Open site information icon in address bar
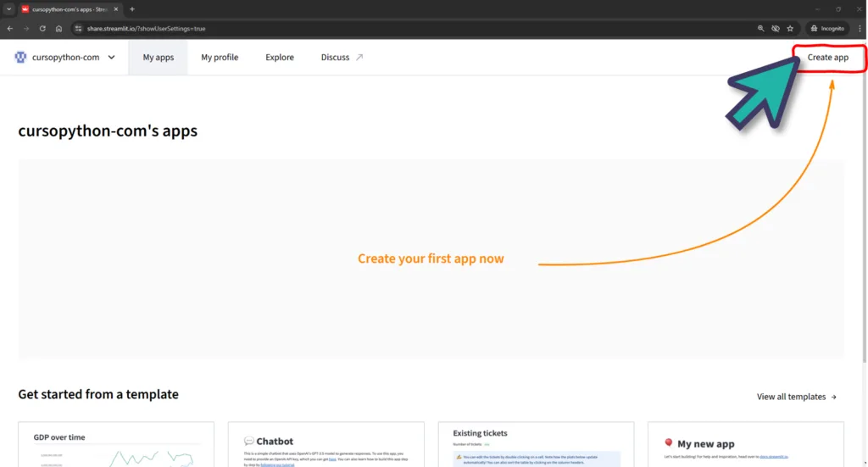This screenshot has height=467, width=868. [x=78, y=28]
